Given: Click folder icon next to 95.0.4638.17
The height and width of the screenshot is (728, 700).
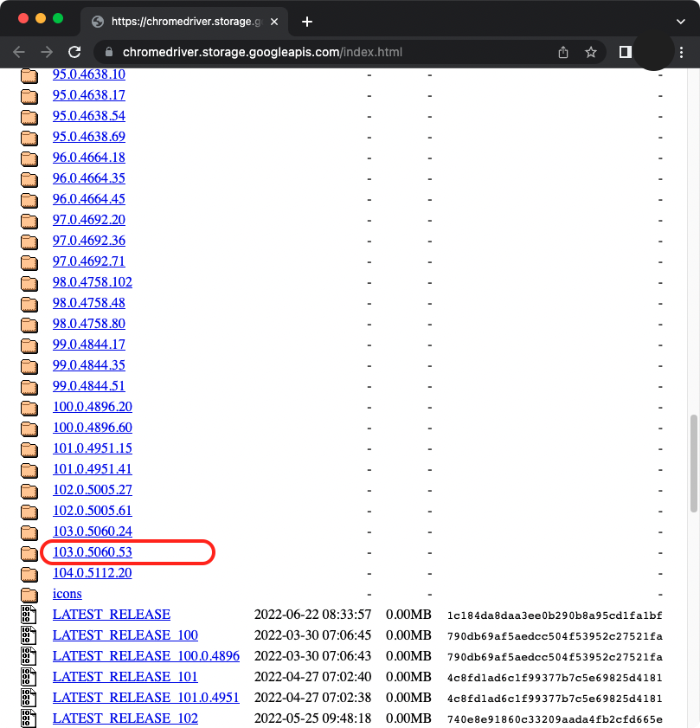Looking at the screenshot, I should (x=29, y=96).
